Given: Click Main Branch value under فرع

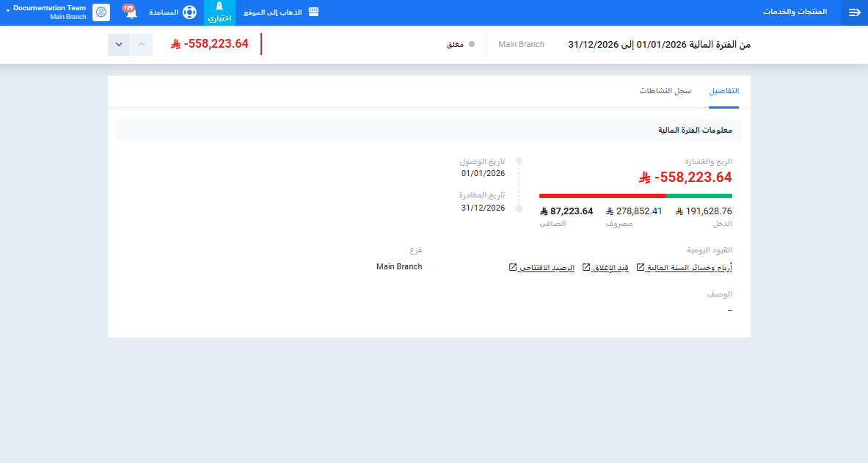Looking at the screenshot, I should [x=399, y=266].
